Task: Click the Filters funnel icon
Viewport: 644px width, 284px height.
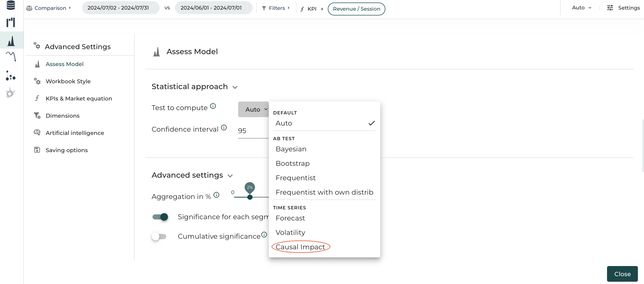Action: pos(264,8)
